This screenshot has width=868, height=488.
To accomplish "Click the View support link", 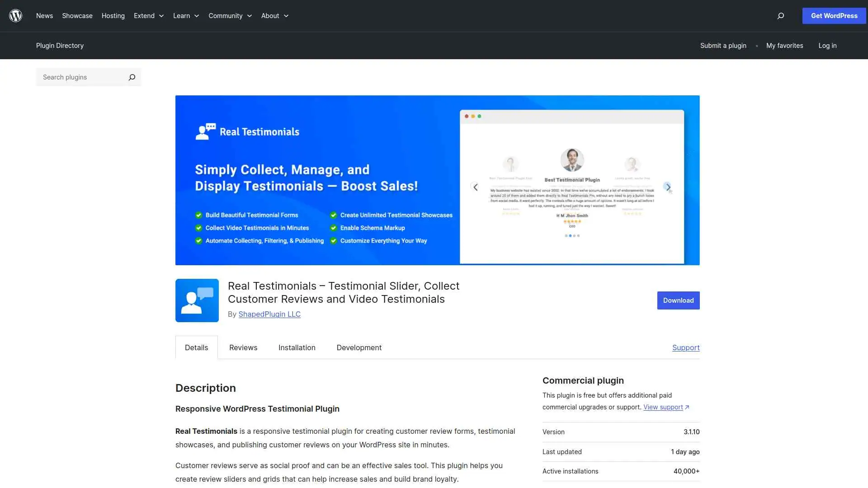I will (663, 407).
